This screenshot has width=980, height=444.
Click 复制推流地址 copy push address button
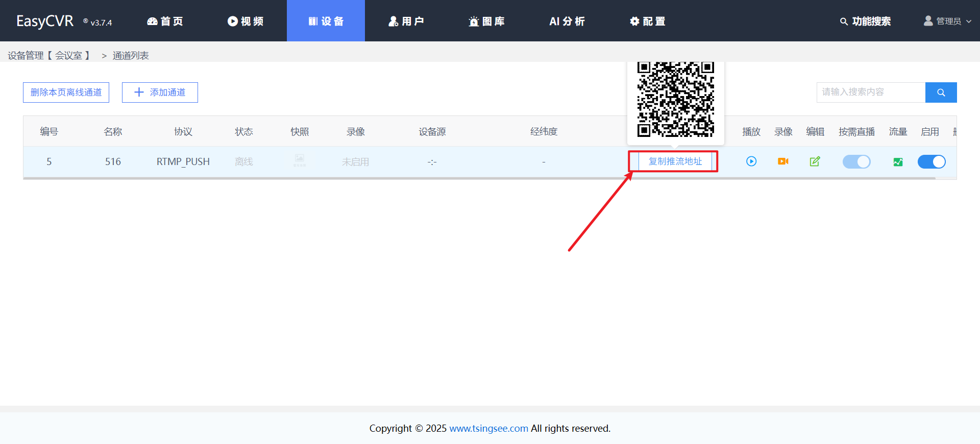click(x=675, y=161)
